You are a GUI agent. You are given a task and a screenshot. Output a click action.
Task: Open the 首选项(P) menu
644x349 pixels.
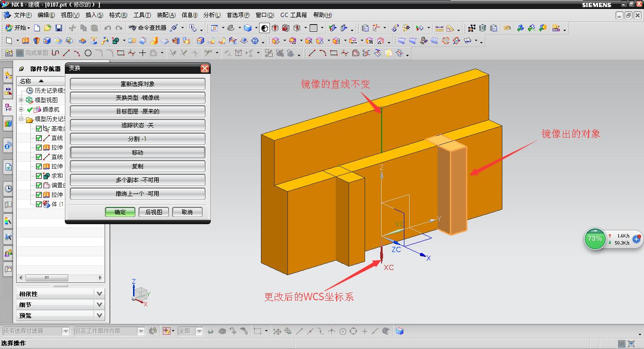(238, 15)
